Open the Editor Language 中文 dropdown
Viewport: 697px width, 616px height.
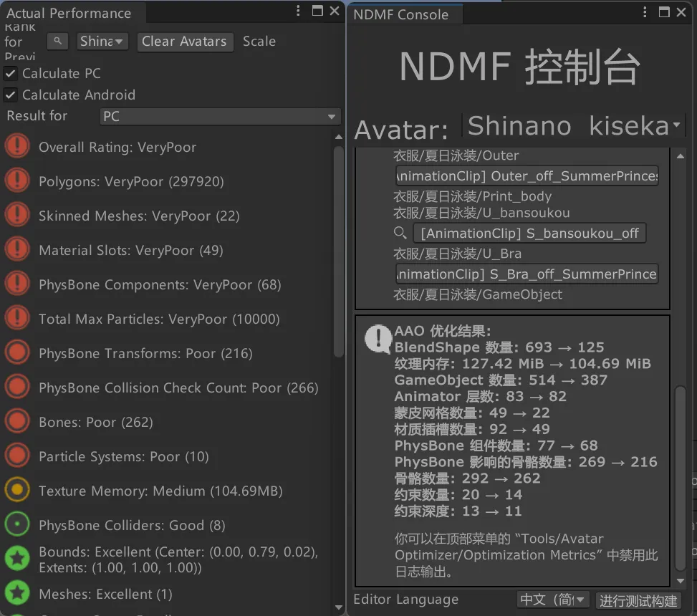(553, 600)
